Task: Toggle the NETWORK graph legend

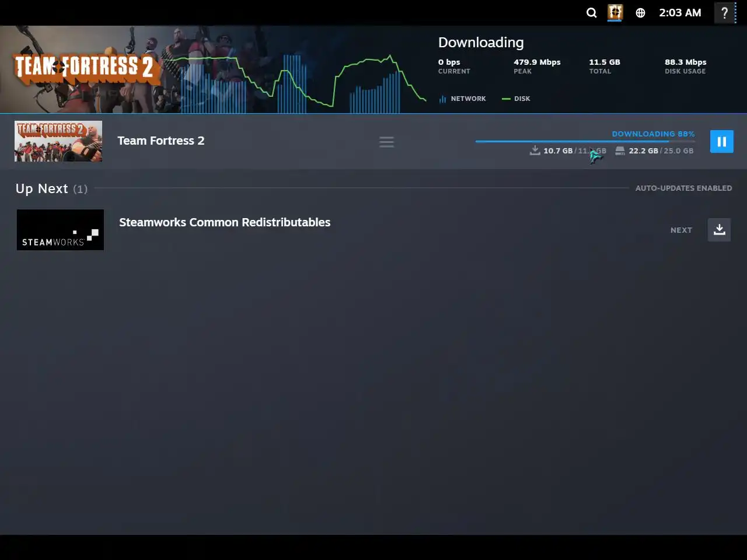Action: (x=462, y=99)
